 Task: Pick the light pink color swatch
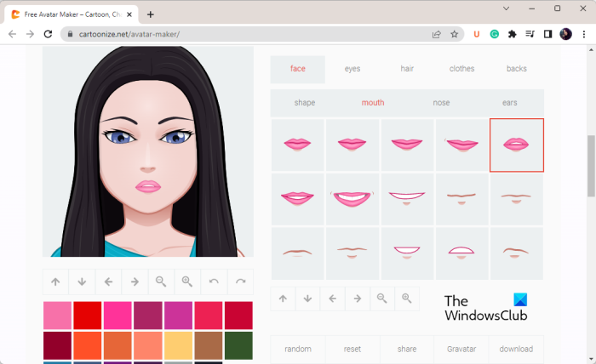57,316
